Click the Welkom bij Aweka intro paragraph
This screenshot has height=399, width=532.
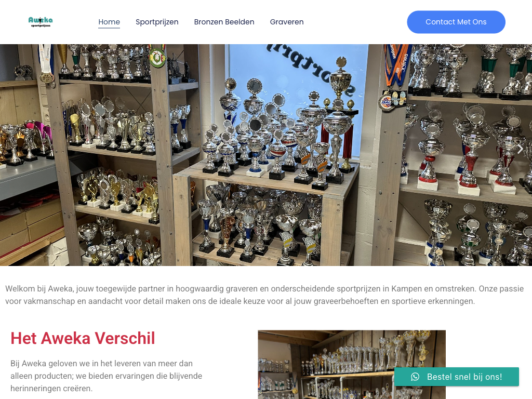point(264,295)
